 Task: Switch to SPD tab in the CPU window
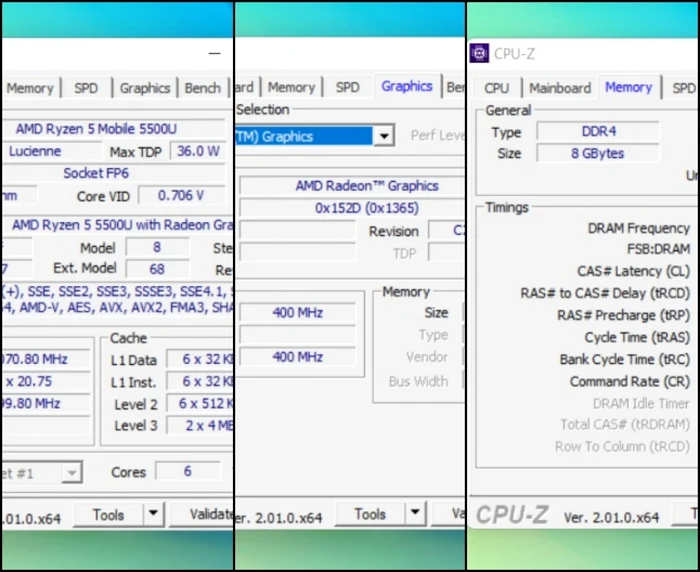(x=86, y=88)
